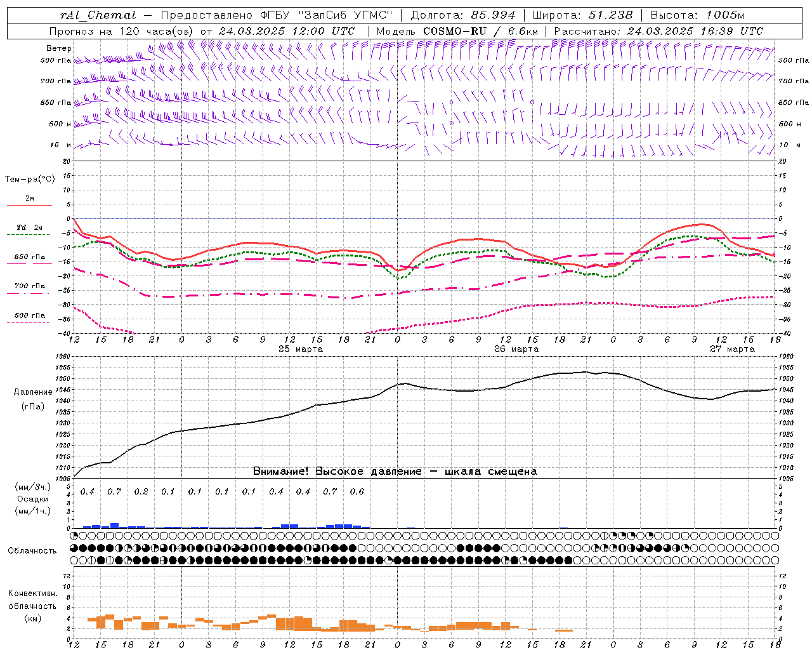Viewport: 812px width, 650px height.
Task: Click the 'Осадки' precipitation label
Action: (x=33, y=499)
